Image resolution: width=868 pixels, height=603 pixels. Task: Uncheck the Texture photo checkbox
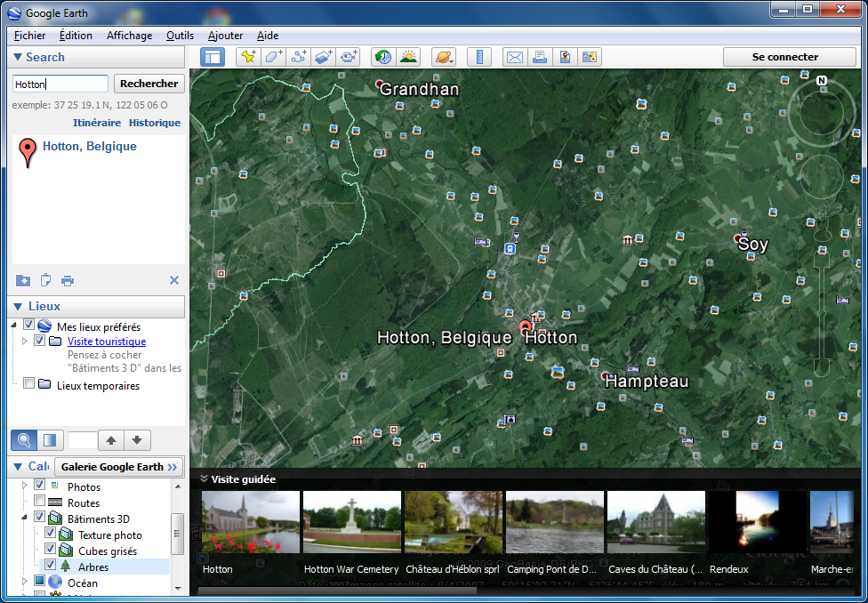tap(50, 533)
